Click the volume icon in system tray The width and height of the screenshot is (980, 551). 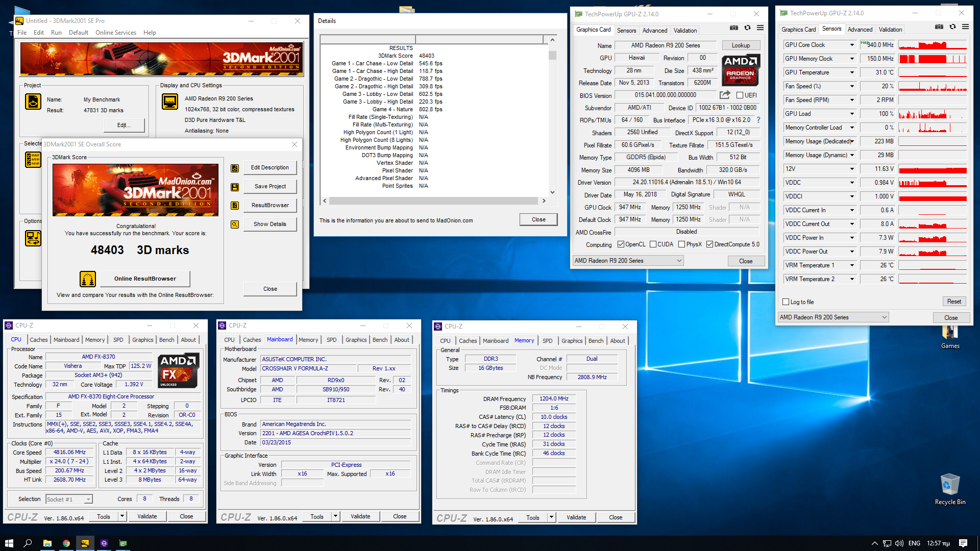(899, 543)
